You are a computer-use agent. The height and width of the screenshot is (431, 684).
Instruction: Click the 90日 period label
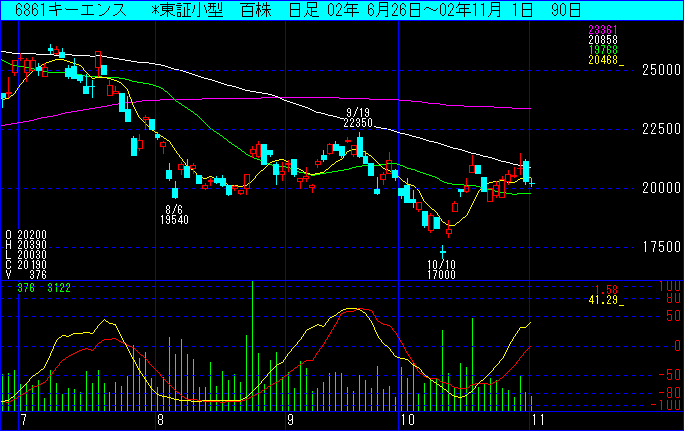click(566, 10)
